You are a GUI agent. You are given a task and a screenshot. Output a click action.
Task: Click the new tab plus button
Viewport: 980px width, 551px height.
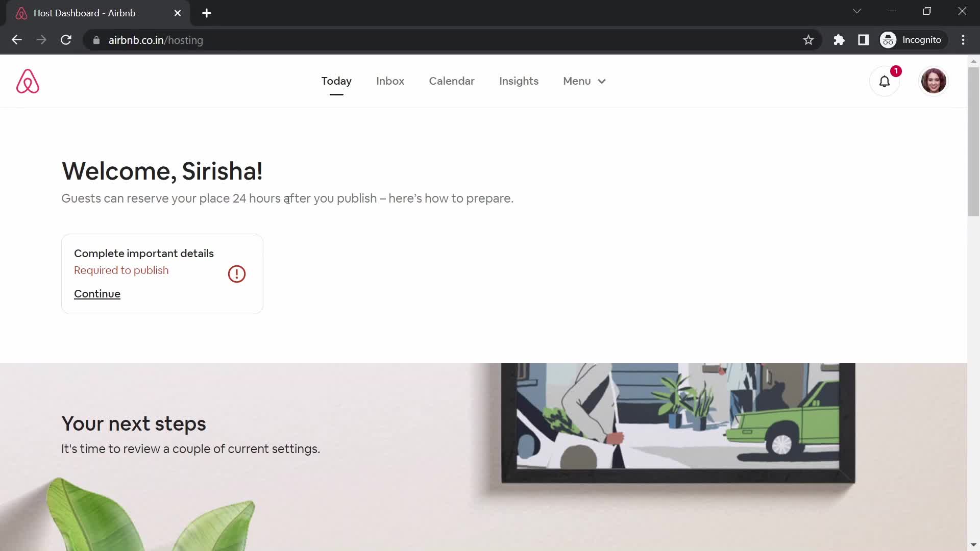(207, 13)
